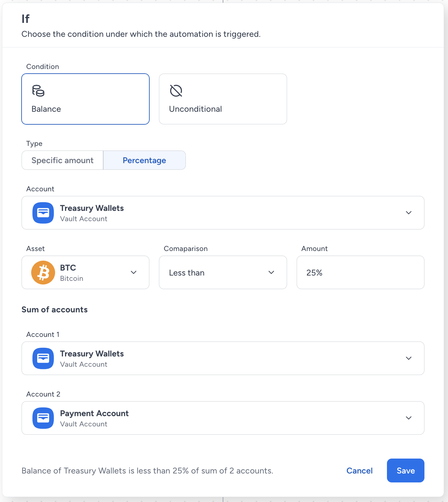Click the Cancel link

(359, 471)
